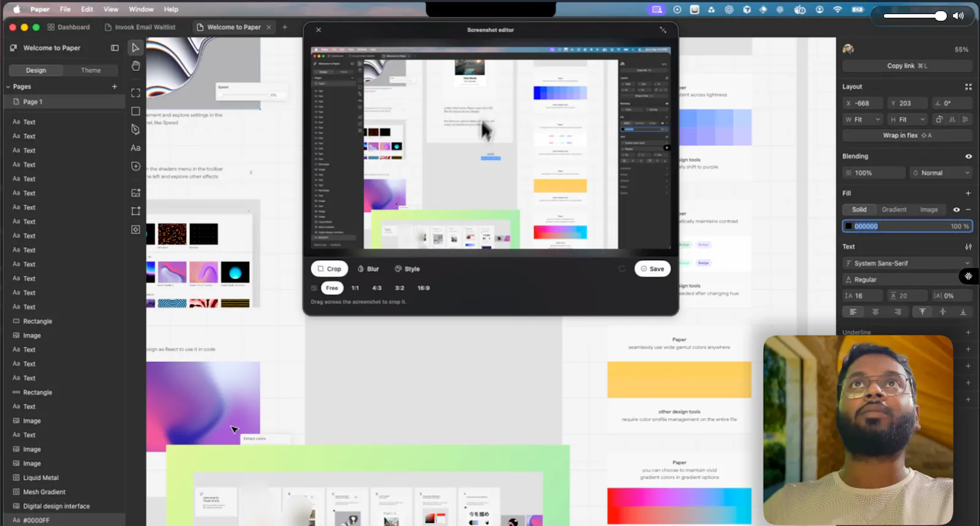
Task: Switch fill type to Image
Action: point(929,209)
